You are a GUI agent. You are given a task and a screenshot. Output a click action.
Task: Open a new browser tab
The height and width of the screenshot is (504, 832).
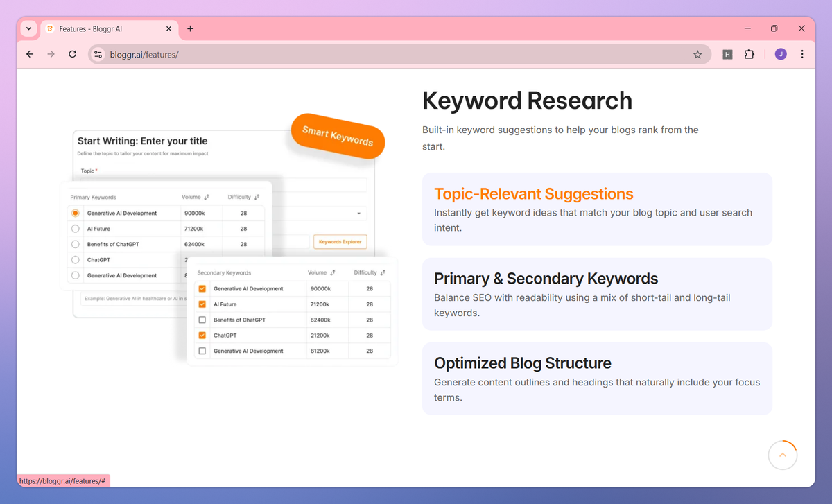190,28
